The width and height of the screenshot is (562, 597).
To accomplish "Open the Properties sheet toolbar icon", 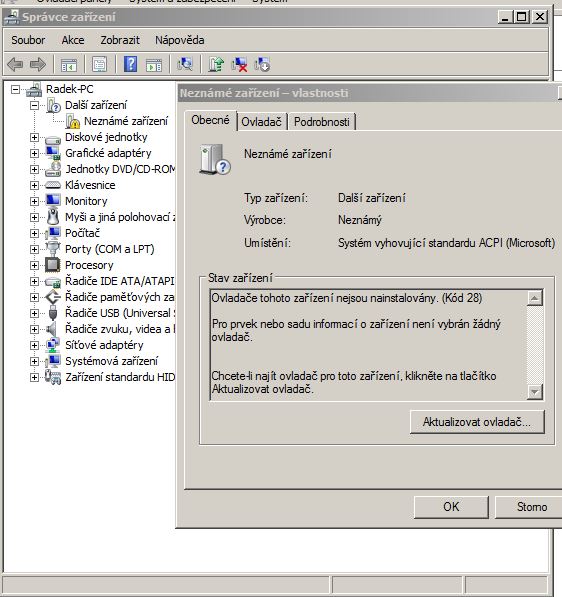I will 99,64.
